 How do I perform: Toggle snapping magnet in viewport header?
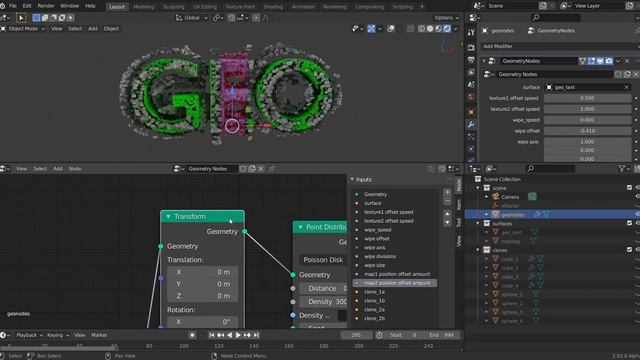click(x=231, y=18)
